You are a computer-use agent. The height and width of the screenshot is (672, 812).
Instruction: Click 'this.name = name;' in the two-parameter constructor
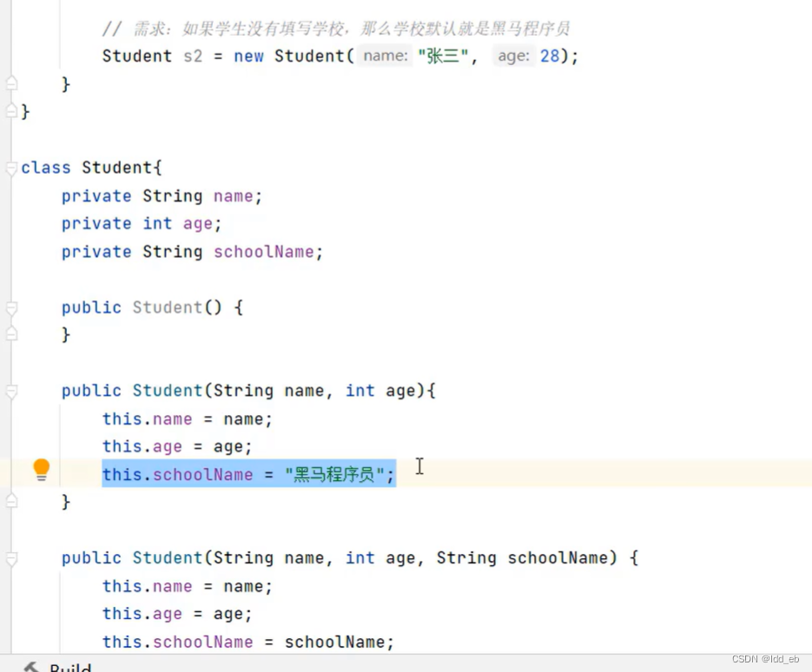pos(187,419)
